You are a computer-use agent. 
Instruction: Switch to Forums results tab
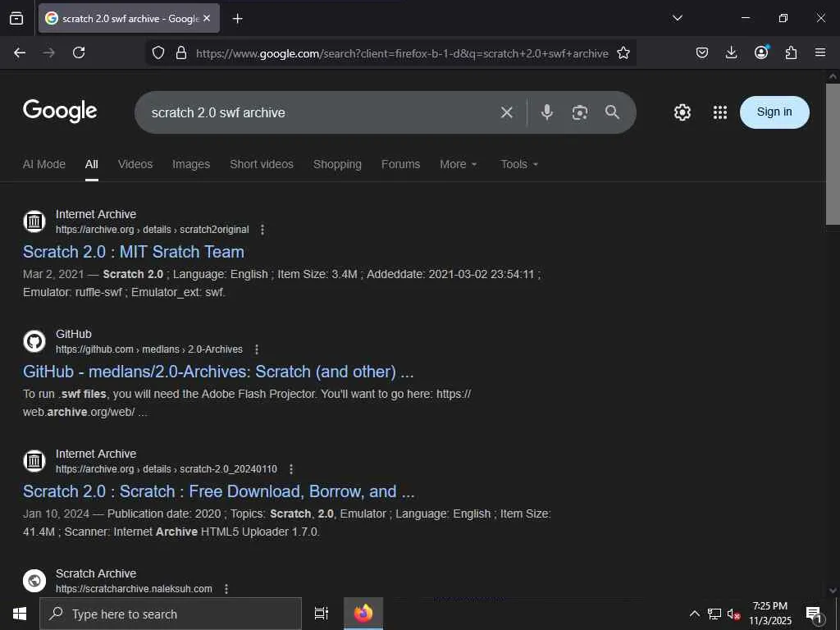400,164
